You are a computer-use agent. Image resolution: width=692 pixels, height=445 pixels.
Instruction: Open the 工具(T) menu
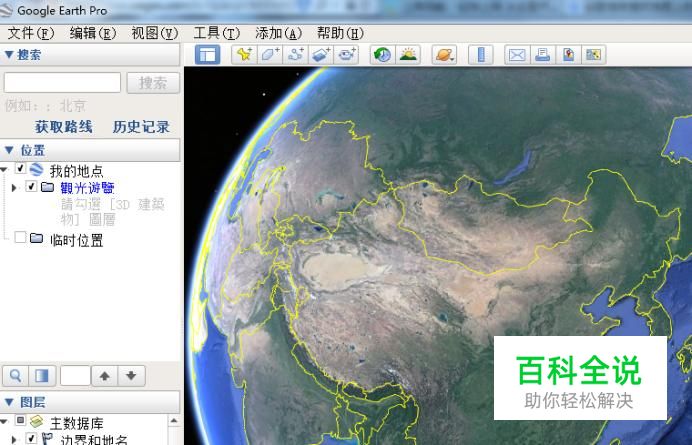[x=216, y=33]
